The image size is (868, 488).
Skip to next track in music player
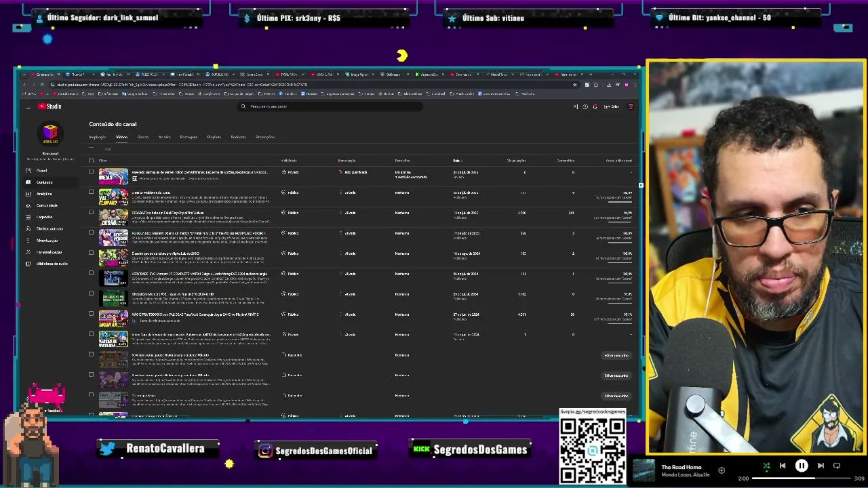point(821,466)
